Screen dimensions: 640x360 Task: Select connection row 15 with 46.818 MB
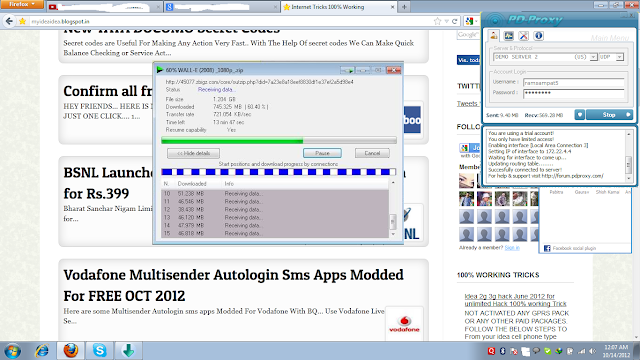tap(276, 233)
